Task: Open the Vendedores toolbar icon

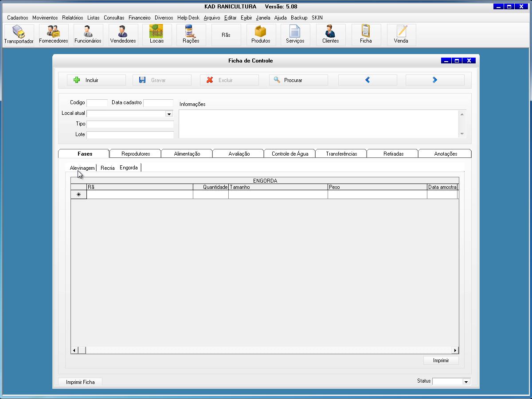Action: tap(123, 35)
